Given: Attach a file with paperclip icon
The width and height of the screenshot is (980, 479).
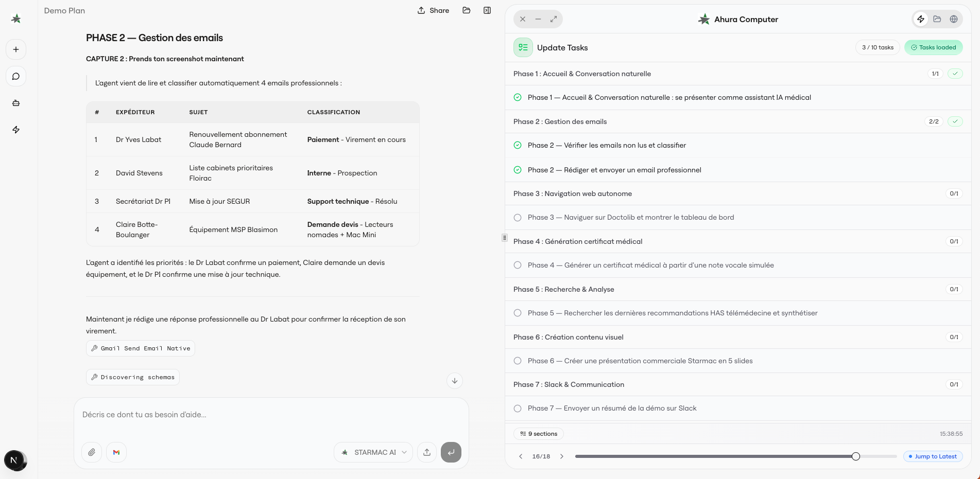Looking at the screenshot, I should pos(92,452).
